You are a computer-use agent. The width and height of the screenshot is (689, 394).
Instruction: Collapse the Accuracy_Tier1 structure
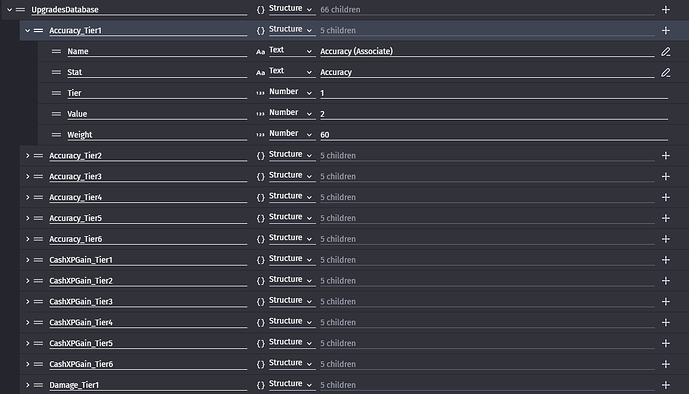click(27, 30)
